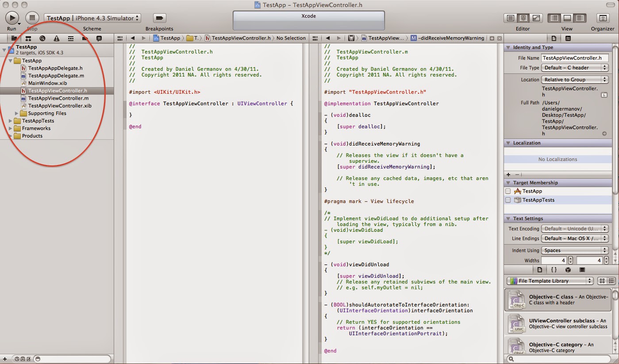Click the Stop button in the toolbar
This screenshot has height=364, width=619.
pyautogui.click(x=32, y=18)
